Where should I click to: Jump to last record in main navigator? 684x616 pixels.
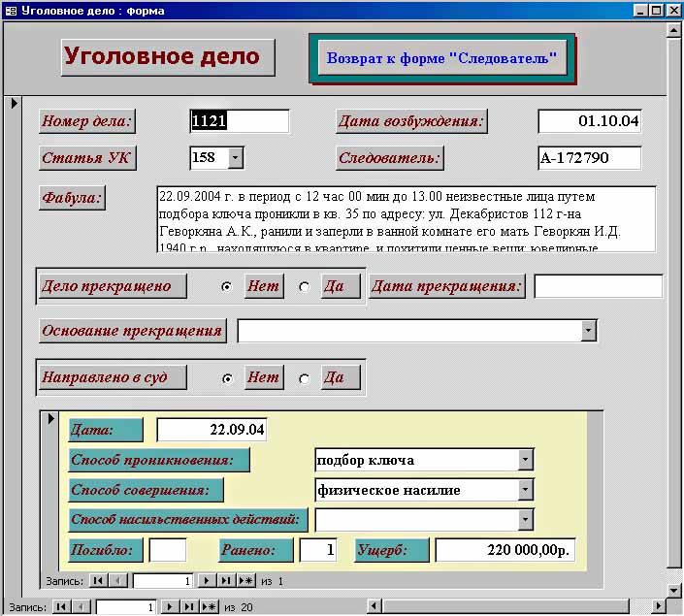click(189, 607)
